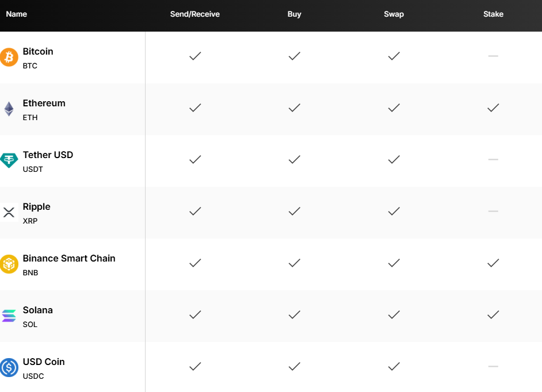Click the Send/Receive column header
The image size is (542, 392).
(195, 14)
